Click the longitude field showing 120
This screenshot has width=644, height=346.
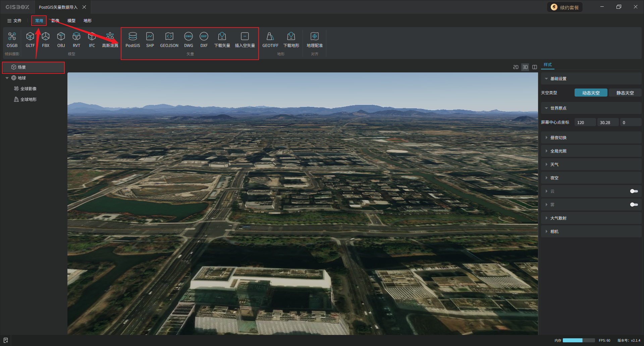click(x=585, y=123)
